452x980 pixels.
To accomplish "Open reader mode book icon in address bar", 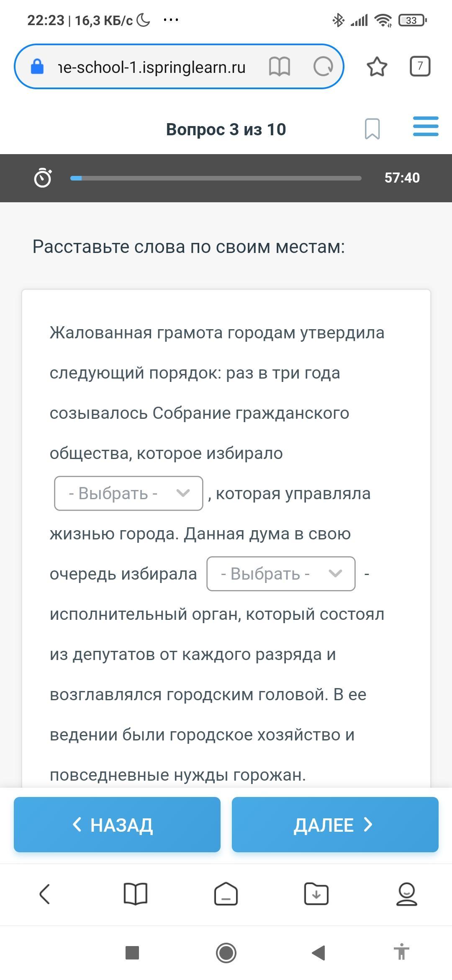I will click(x=279, y=67).
